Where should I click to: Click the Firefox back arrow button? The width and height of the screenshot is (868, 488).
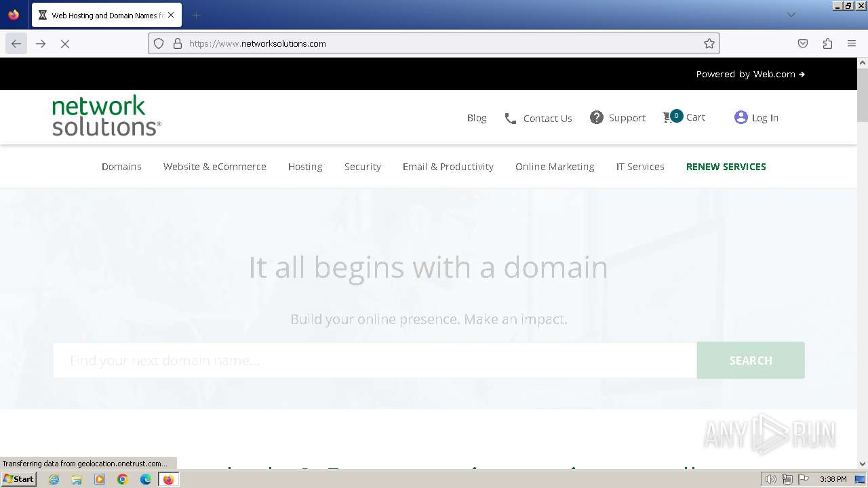tap(16, 43)
